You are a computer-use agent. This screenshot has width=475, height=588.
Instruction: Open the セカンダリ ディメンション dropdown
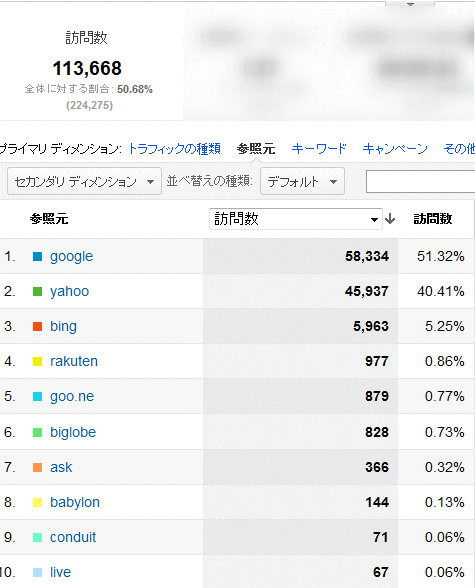84,182
